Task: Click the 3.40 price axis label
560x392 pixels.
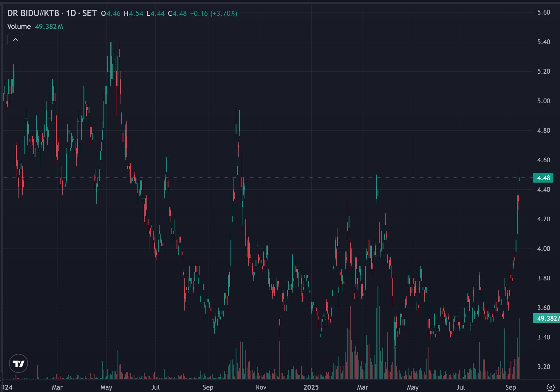Action: coord(544,337)
